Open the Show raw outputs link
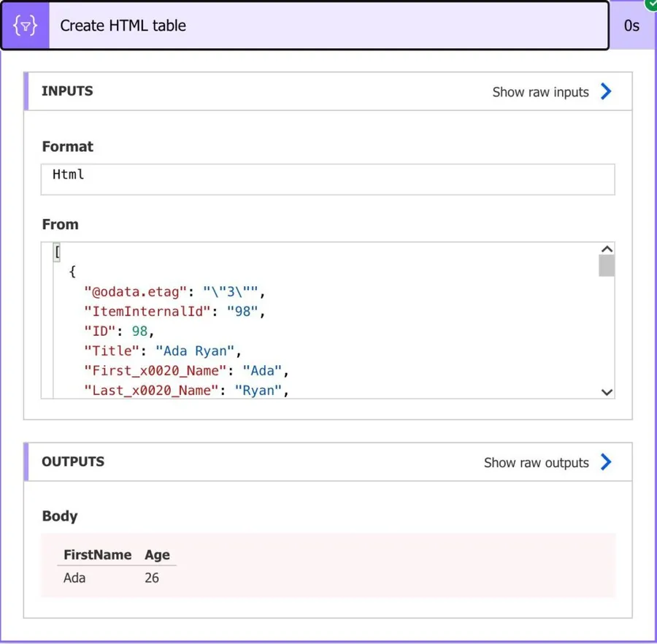Screen dimensions: 657x644 point(536,463)
